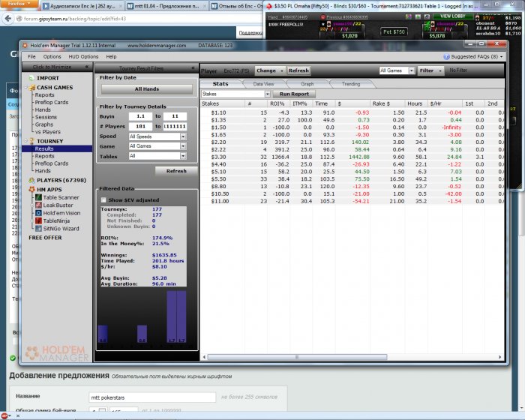
Task: Collapse the Click to Minimize panel arrow
Action: (87, 67)
